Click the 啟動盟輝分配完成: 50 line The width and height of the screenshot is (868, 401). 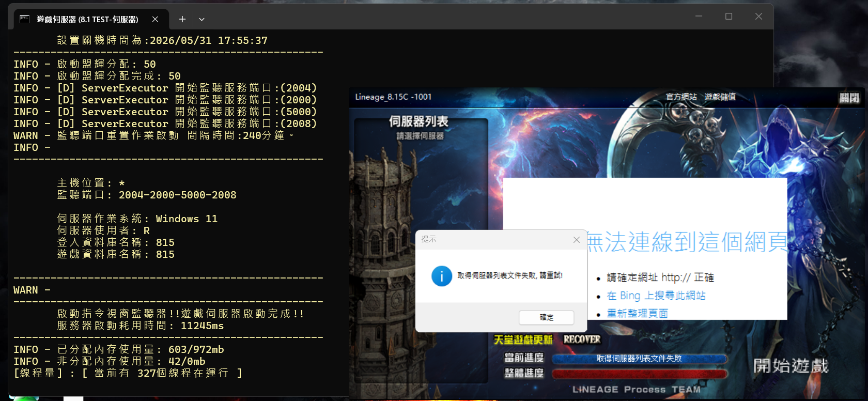(x=97, y=76)
